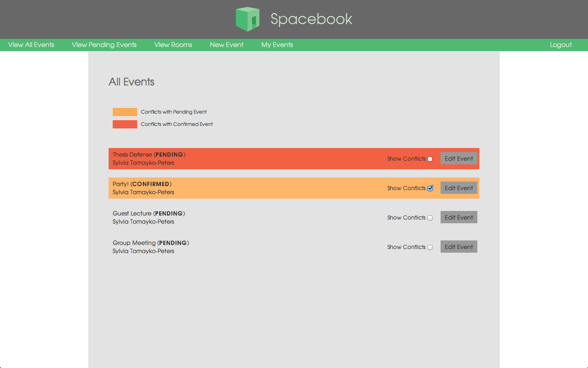
Task: Uncheck Show Conflicts for Party! event
Action: click(430, 188)
